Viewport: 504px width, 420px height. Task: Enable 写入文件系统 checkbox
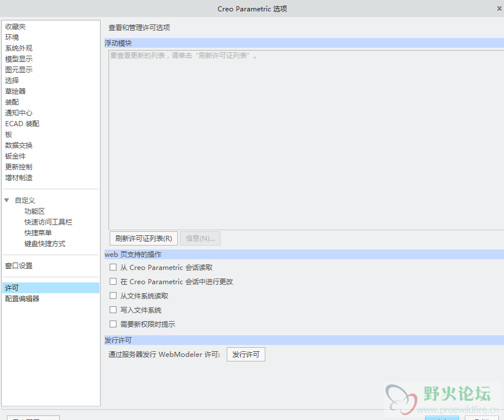[x=113, y=310]
